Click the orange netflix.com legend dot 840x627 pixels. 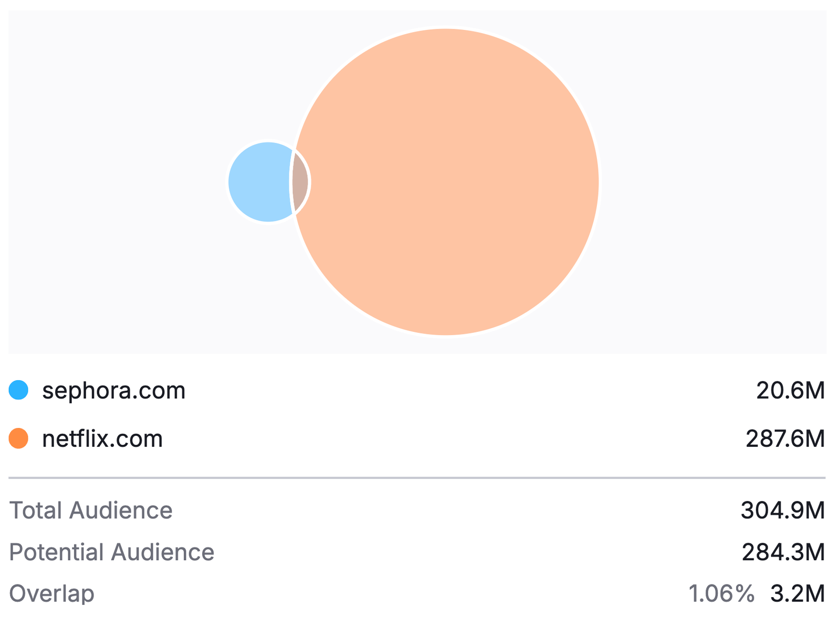(x=18, y=438)
